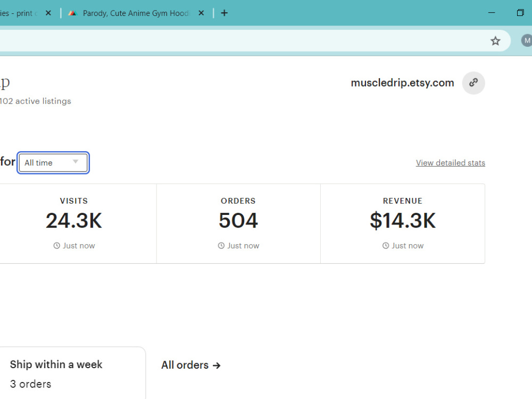The image size is (532, 399).
Task: Minimize the browser window
Action: tap(491, 13)
